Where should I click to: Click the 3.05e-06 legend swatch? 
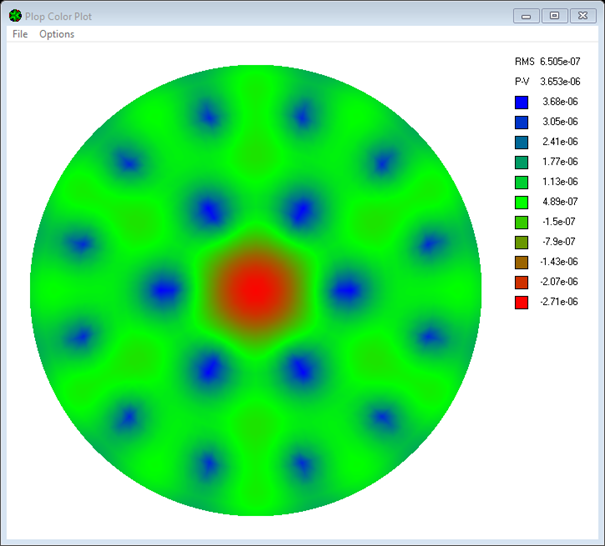(521, 122)
